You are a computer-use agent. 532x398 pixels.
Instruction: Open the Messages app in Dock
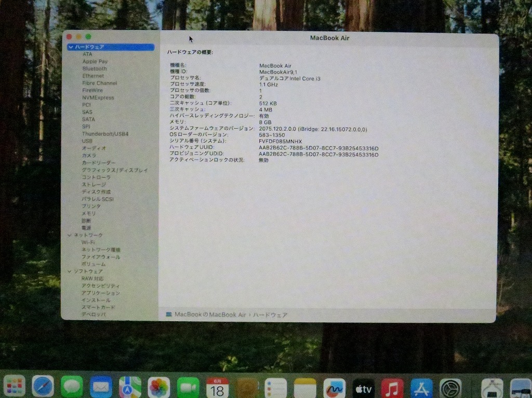(72, 386)
